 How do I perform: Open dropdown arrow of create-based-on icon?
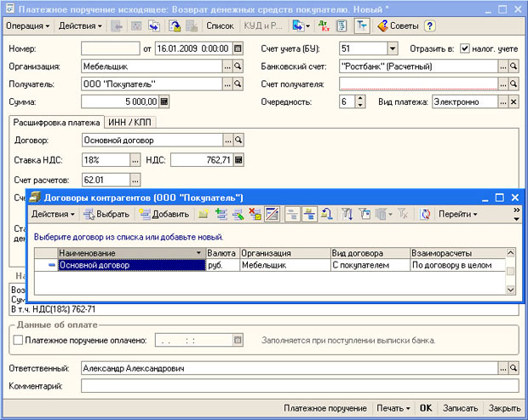pyautogui.click(x=307, y=26)
